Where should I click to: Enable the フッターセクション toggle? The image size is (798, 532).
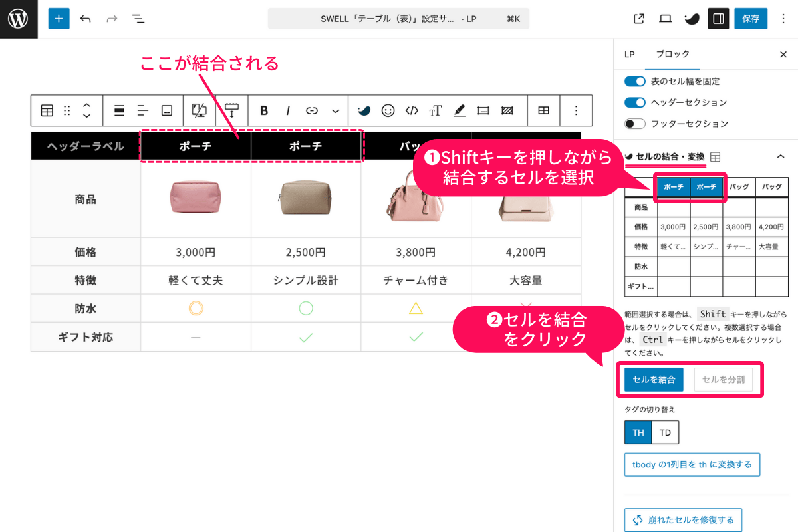[635, 124]
